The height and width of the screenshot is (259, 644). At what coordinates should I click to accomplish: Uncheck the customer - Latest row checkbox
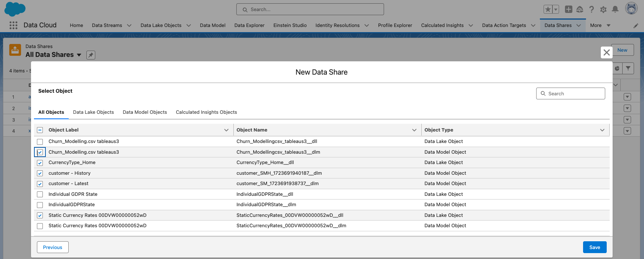(40, 184)
